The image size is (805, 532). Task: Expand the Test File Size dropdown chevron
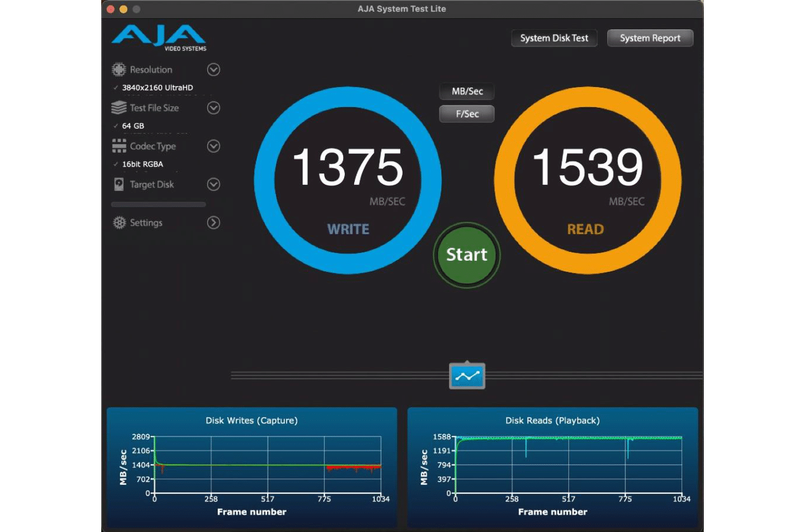[x=214, y=108]
